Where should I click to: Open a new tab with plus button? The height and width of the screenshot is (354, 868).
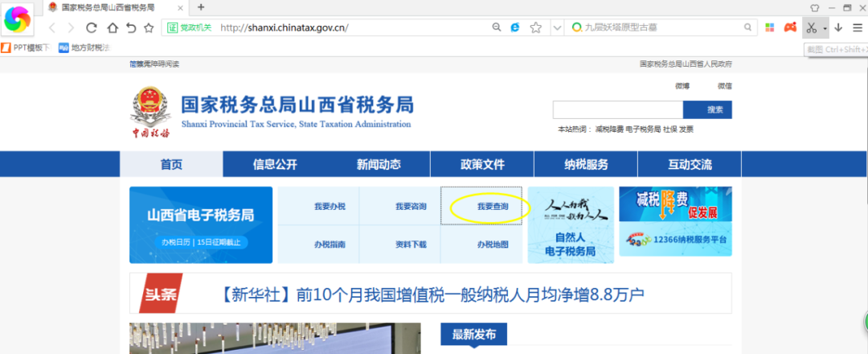tap(201, 7)
